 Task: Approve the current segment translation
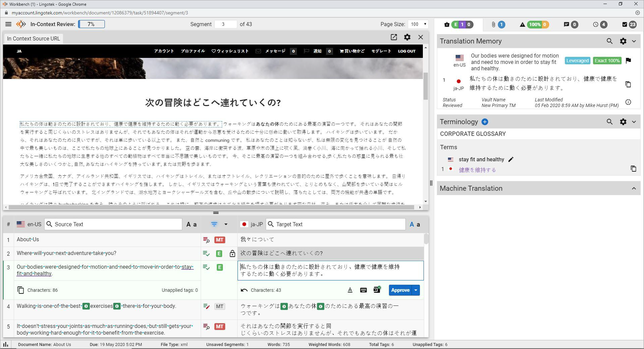(x=400, y=290)
